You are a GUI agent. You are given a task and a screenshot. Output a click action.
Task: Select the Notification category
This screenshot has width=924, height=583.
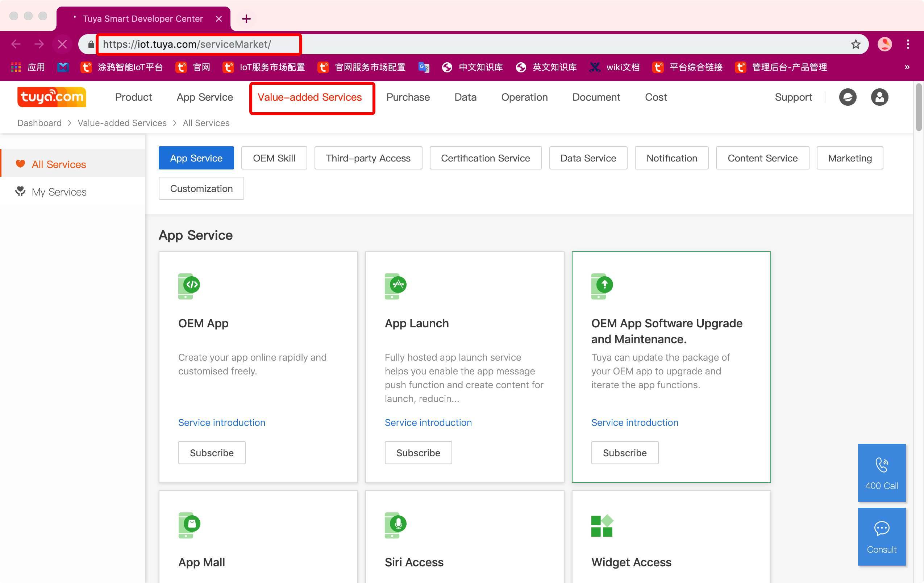[671, 158]
